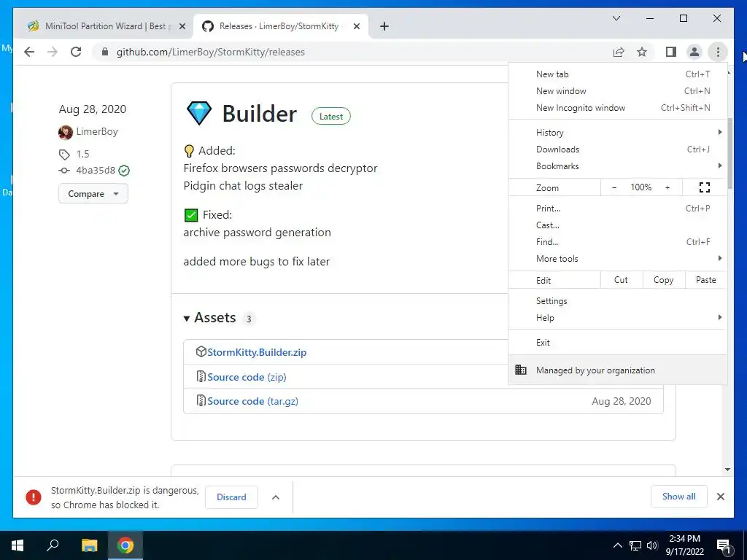Open Downloads from the menu
Image resolution: width=747 pixels, height=560 pixels.
click(x=618, y=149)
